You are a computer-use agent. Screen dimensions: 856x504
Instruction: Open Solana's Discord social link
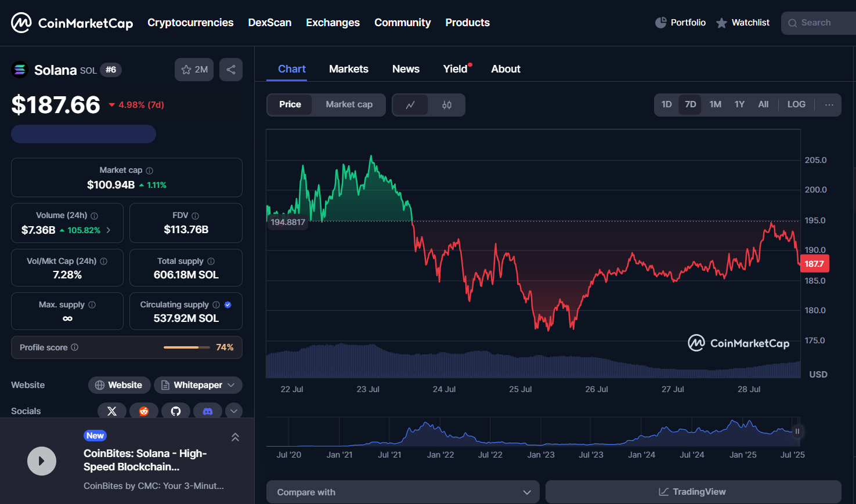point(208,411)
